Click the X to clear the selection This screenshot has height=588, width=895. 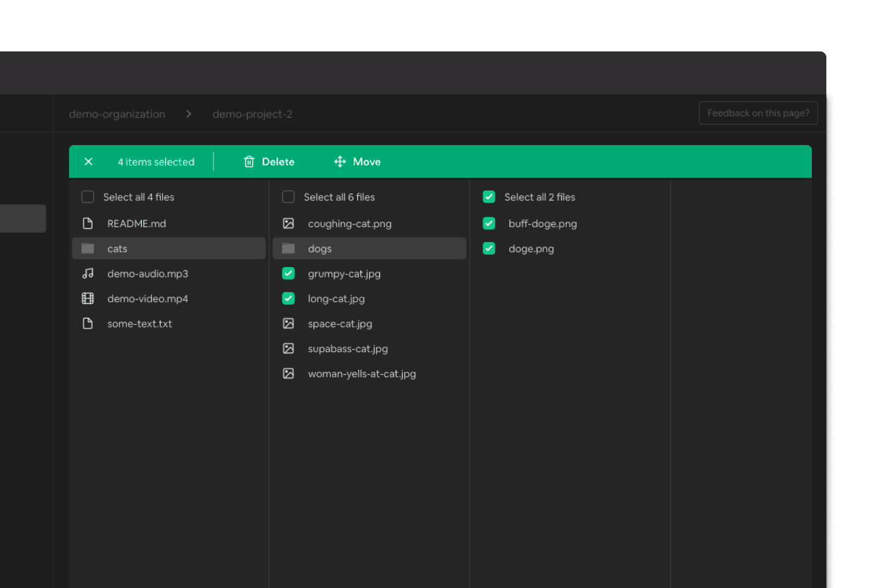[x=88, y=161]
